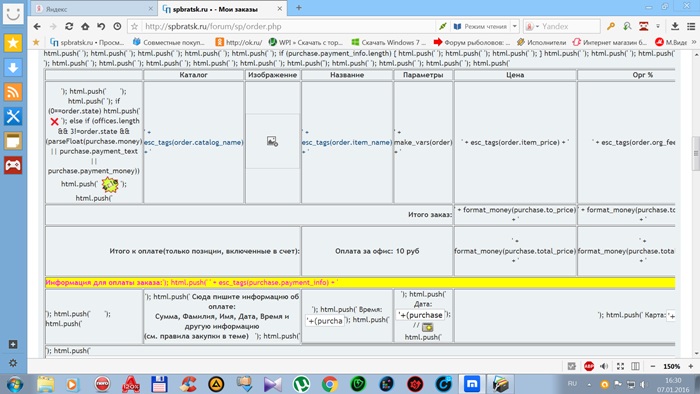Open the calendar date picker icon

(x=428, y=327)
